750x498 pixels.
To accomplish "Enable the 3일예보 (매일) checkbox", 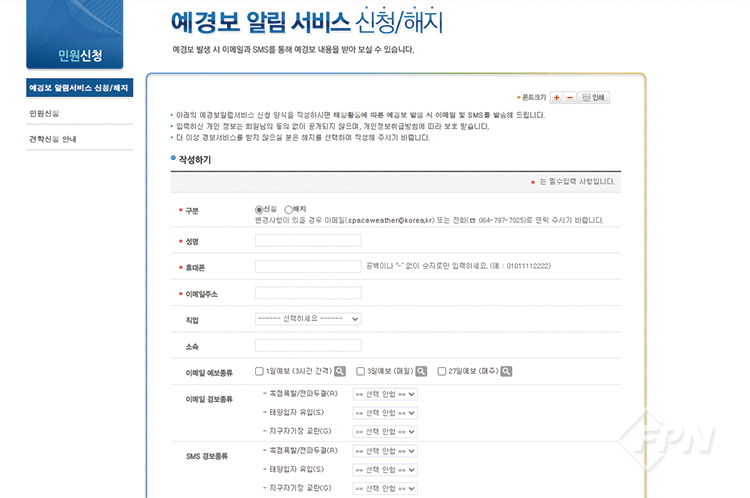I will [x=360, y=371].
